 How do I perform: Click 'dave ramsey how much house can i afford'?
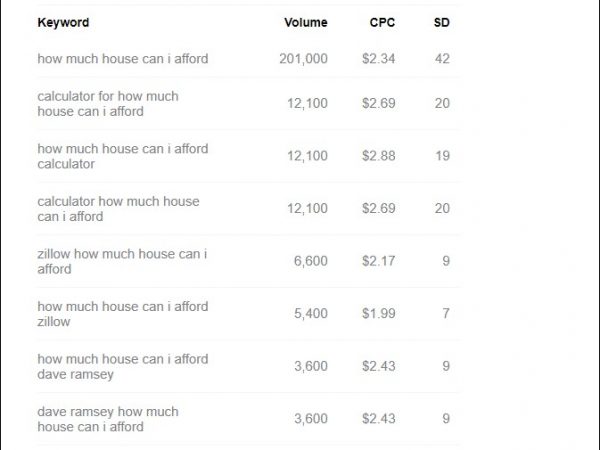click(108, 419)
